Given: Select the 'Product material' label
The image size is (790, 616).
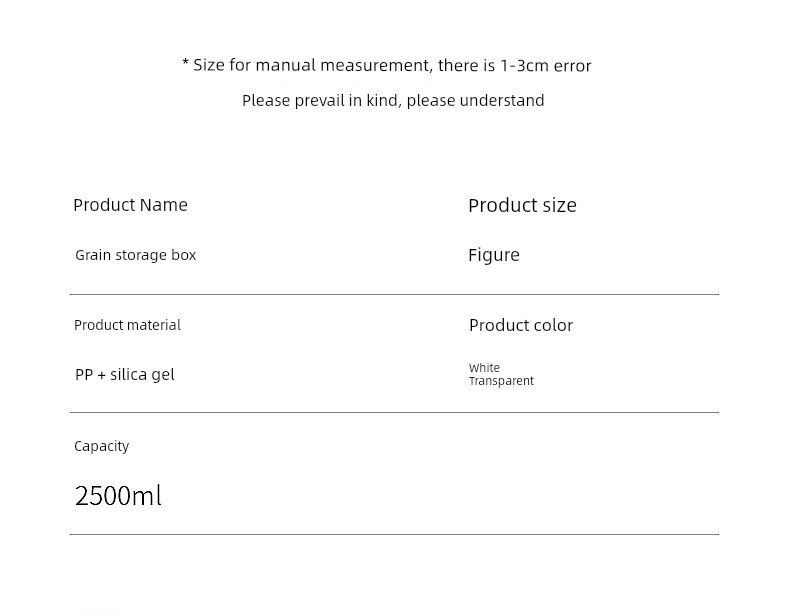Looking at the screenshot, I should coord(127,325).
